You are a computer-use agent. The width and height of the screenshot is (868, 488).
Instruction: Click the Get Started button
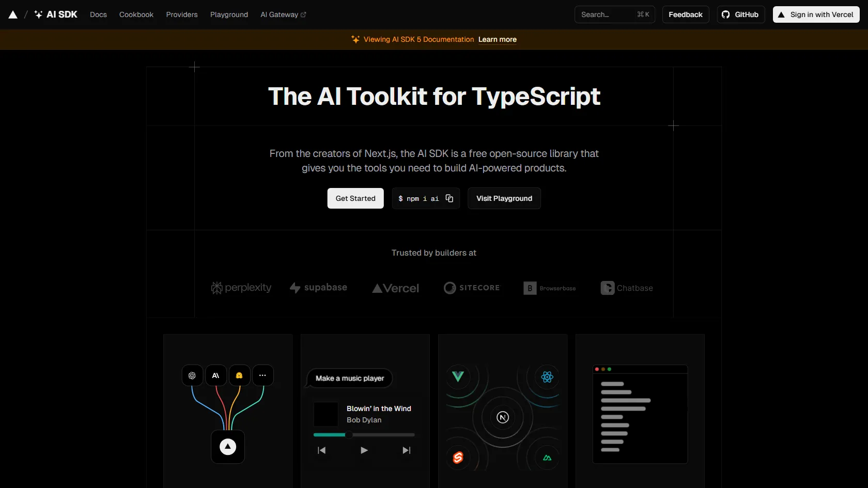355,198
